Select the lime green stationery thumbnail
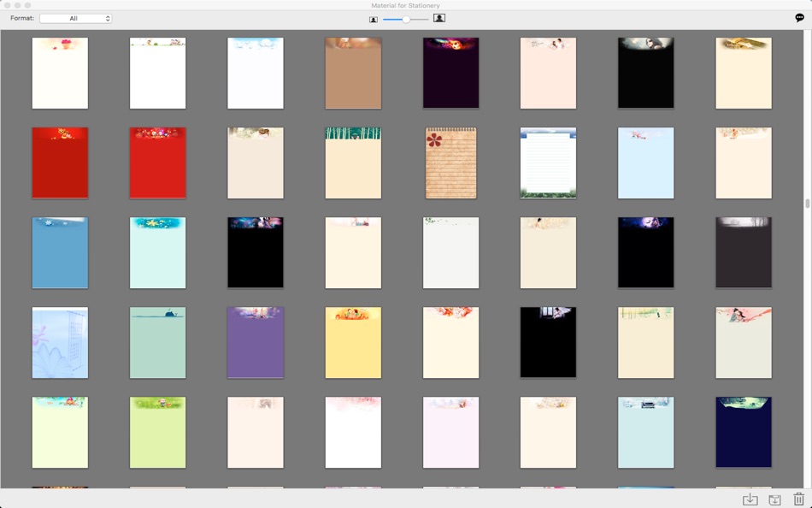The image size is (812, 508). 157,433
